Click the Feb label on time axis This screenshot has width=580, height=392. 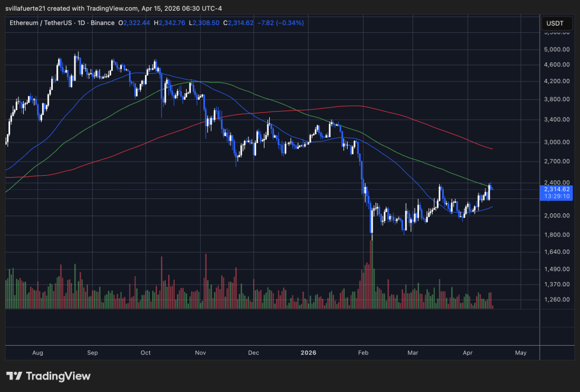pos(363,353)
